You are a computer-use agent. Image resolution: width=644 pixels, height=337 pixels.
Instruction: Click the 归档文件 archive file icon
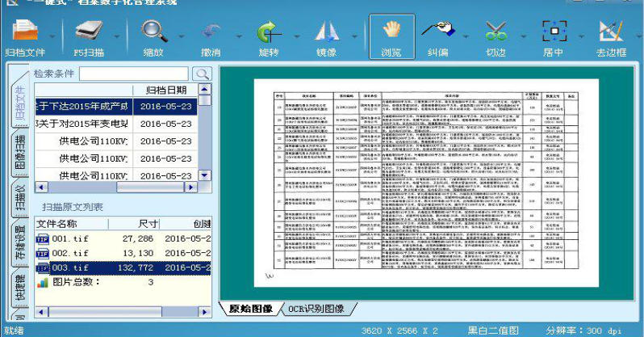coord(25,32)
